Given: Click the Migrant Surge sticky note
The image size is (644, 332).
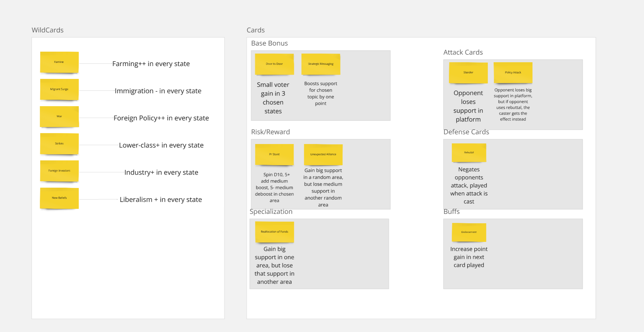Looking at the screenshot, I should coord(59,89).
